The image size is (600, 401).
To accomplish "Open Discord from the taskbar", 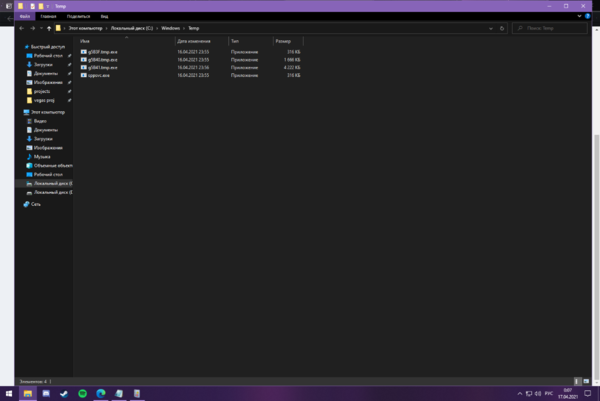I will click(46, 394).
